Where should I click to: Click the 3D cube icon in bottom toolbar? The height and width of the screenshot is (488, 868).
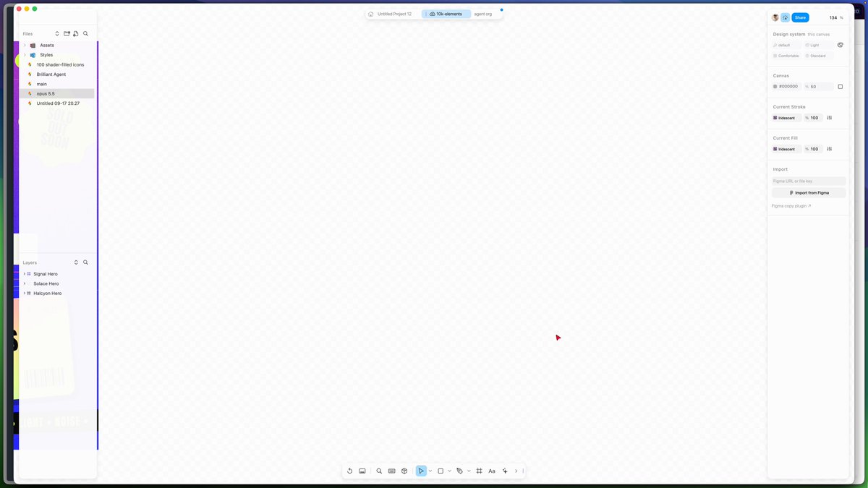tap(404, 471)
